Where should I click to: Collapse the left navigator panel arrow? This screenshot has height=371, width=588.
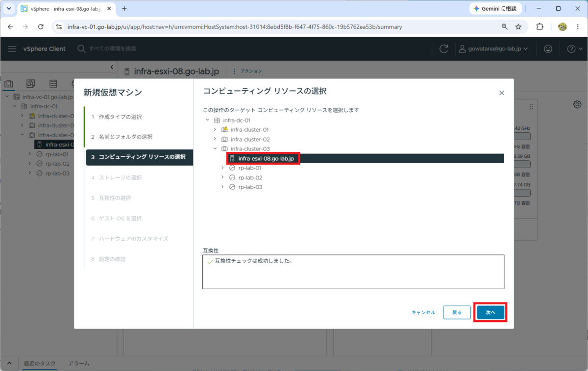point(112,67)
